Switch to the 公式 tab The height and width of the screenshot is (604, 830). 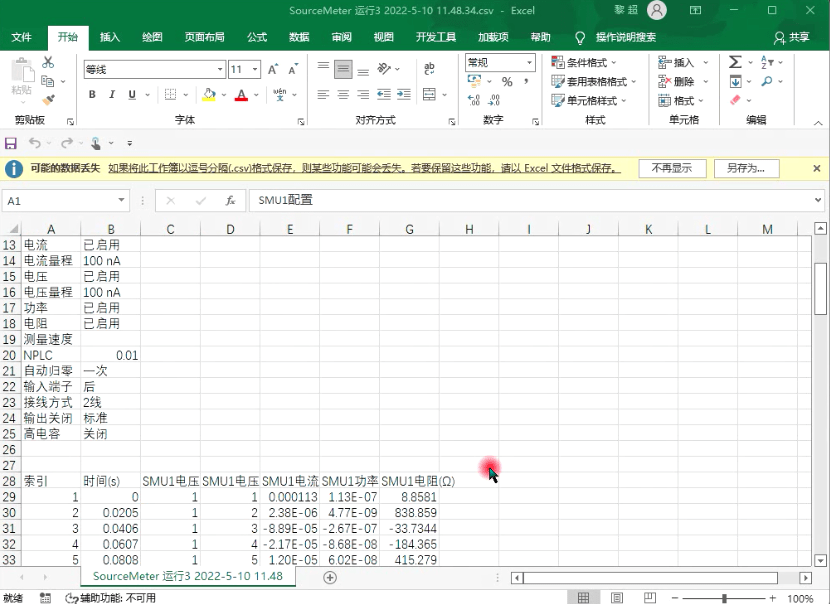257,37
